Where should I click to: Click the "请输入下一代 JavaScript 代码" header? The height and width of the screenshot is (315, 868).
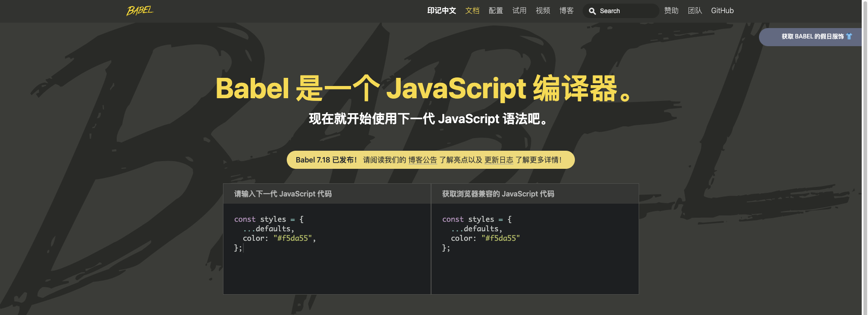tap(283, 194)
